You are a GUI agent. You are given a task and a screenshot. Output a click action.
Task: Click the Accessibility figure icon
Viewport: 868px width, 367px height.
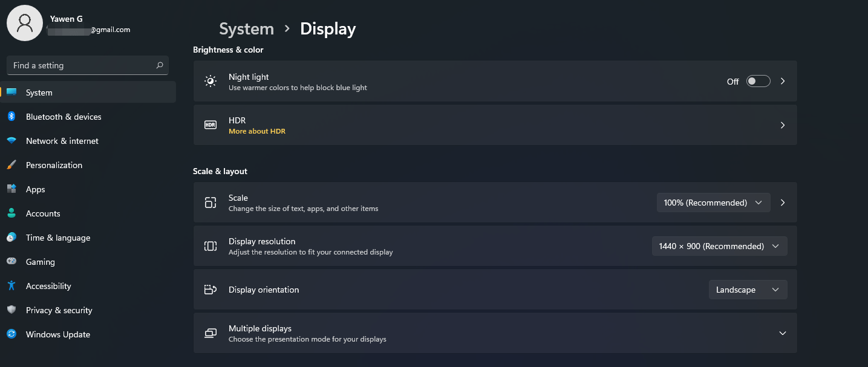[11, 286]
